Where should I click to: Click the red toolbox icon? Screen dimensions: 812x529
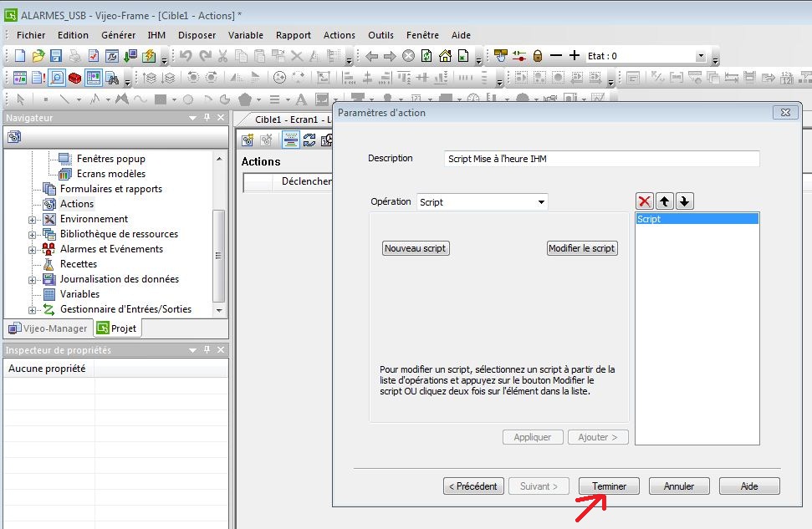tap(75, 78)
